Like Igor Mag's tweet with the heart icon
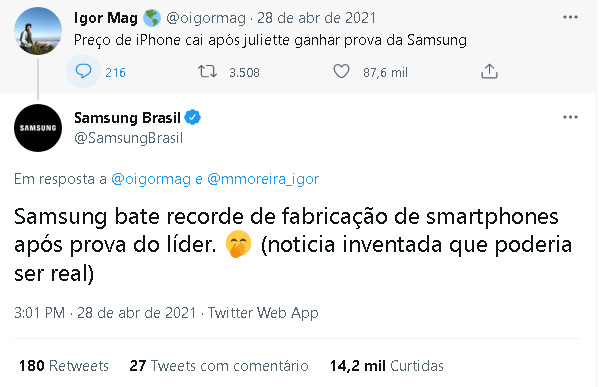 341,72
